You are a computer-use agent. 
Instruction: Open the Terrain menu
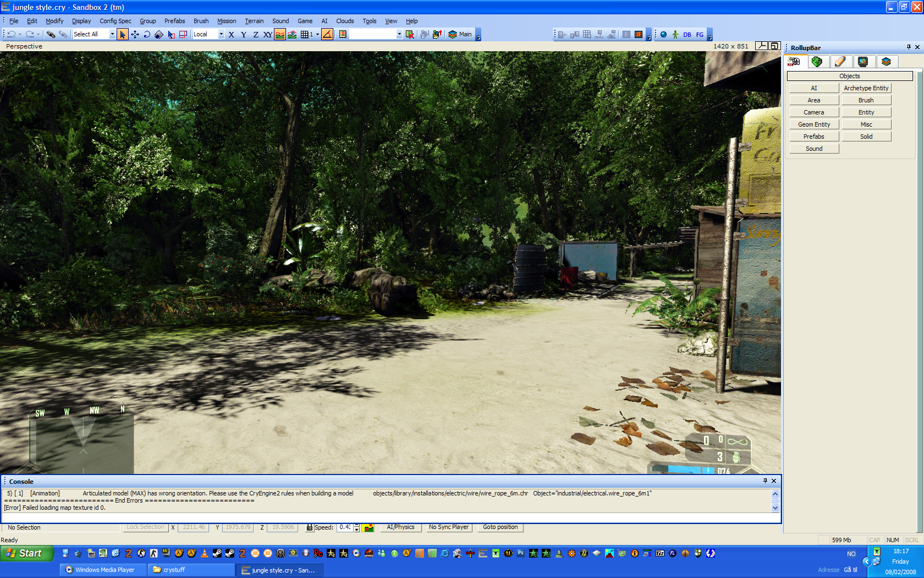254,21
